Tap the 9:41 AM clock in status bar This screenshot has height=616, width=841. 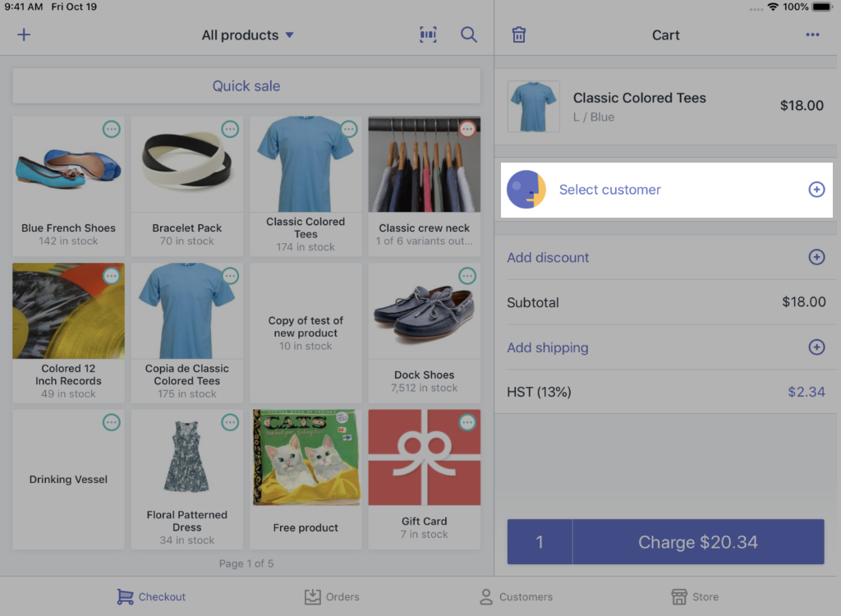[x=24, y=7]
